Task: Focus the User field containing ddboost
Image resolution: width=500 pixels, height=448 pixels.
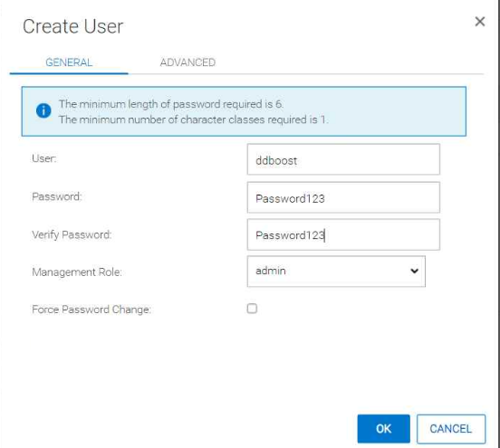Action: click(x=343, y=159)
